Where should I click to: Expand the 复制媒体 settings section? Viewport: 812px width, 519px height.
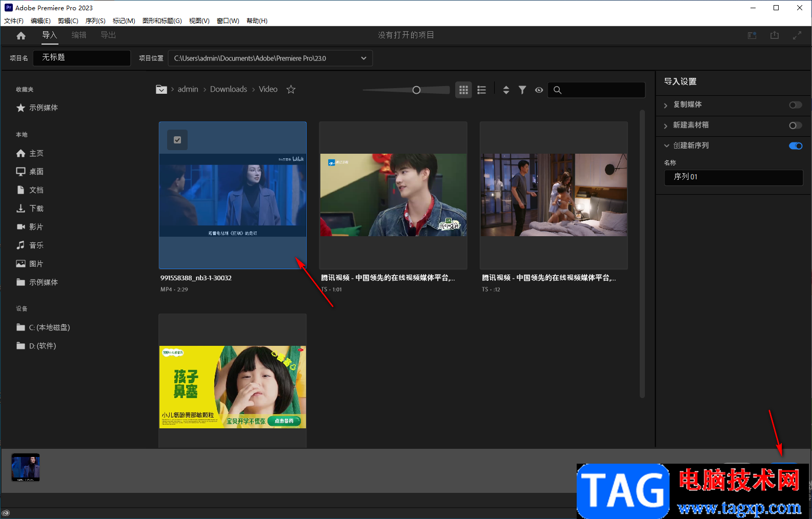tap(666, 105)
